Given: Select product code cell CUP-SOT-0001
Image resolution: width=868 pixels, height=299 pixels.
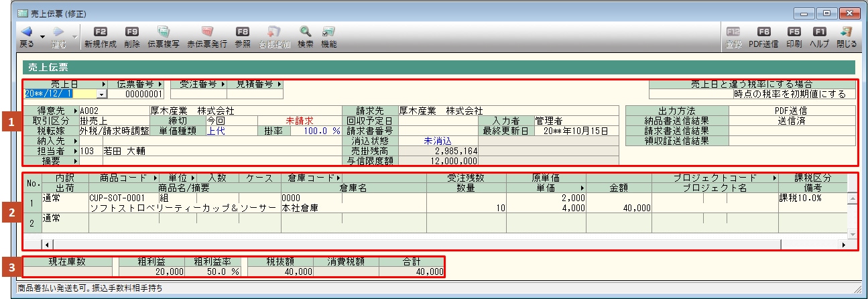Looking at the screenshot, I should pos(123,198).
